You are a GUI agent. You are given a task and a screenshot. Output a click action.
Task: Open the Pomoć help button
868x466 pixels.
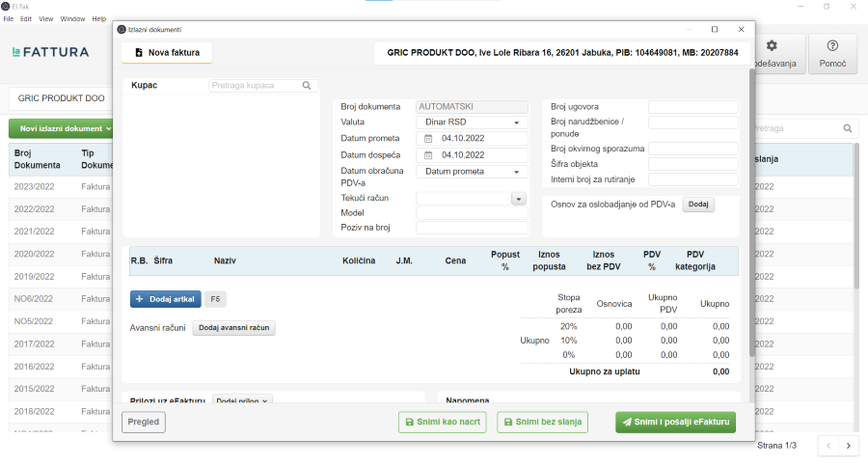click(x=832, y=54)
